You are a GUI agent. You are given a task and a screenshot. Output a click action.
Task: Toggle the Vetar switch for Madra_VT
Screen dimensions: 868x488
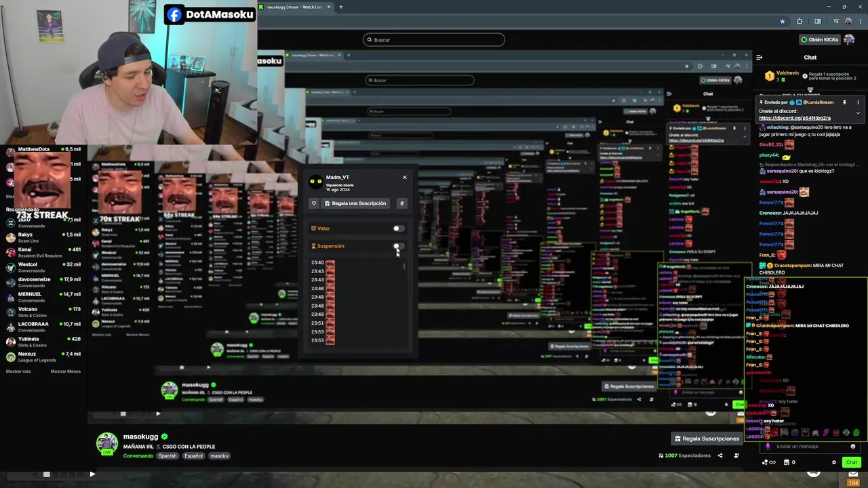tap(398, 228)
